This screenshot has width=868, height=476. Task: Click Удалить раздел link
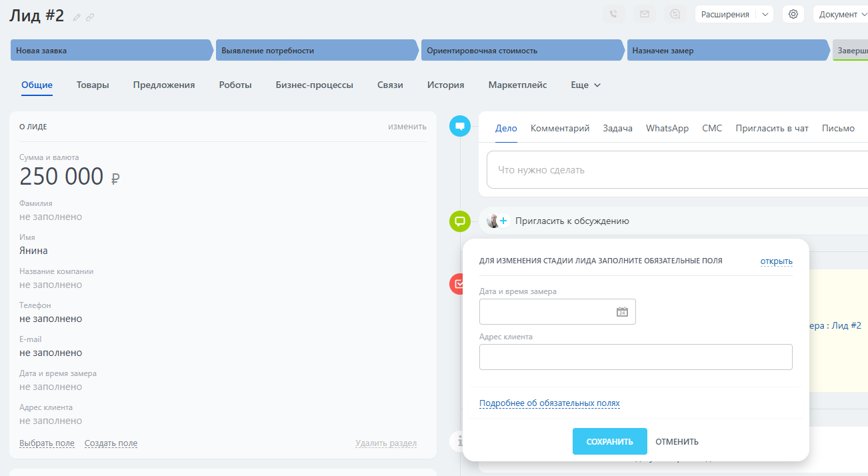pos(386,443)
